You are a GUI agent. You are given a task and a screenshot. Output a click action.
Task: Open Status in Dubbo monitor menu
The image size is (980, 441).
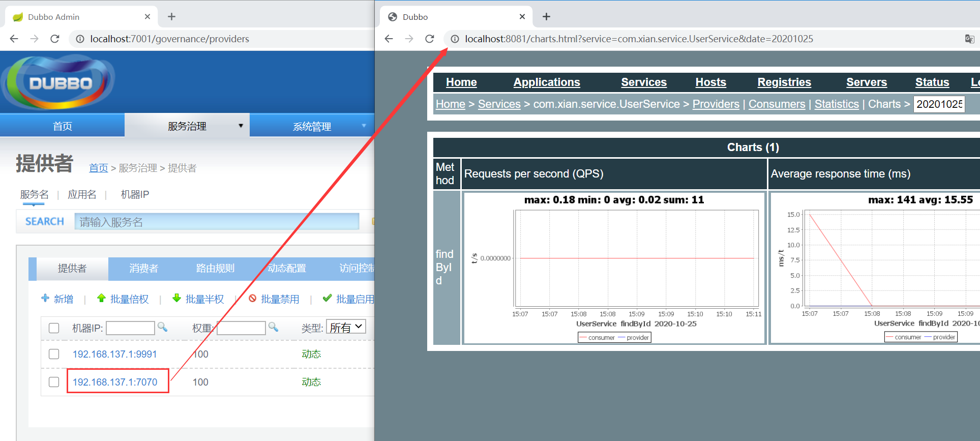pos(932,82)
